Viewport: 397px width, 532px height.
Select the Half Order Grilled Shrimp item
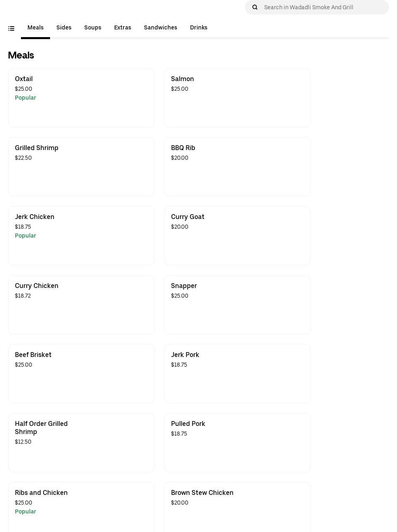[81, 442]
